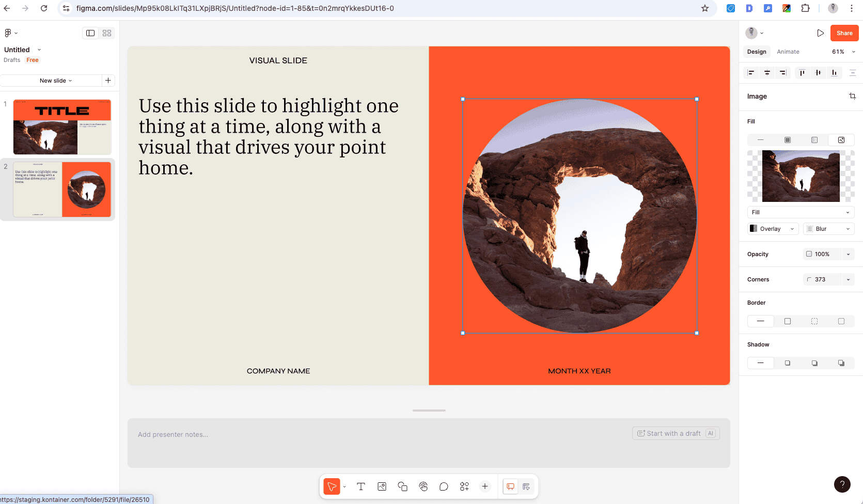Select the Text tool in bottom toolbar
The width and height of the screenshot is (863, 504).
tap(361, 486)
